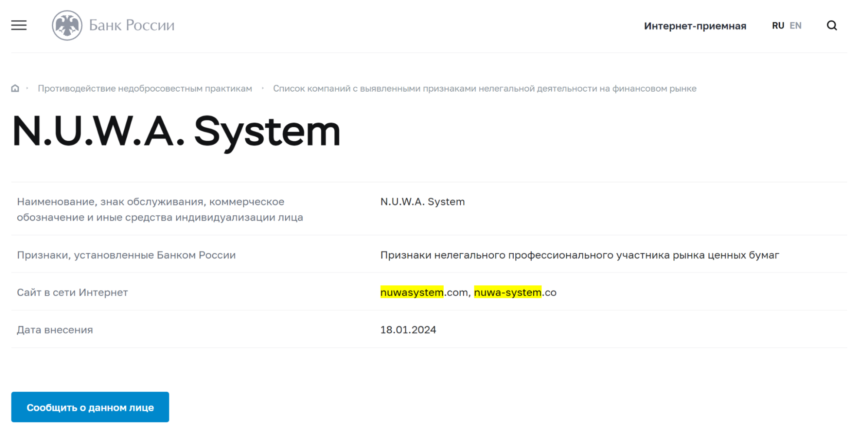Click Сообщить о данном лице button

(x=90, y=407)
